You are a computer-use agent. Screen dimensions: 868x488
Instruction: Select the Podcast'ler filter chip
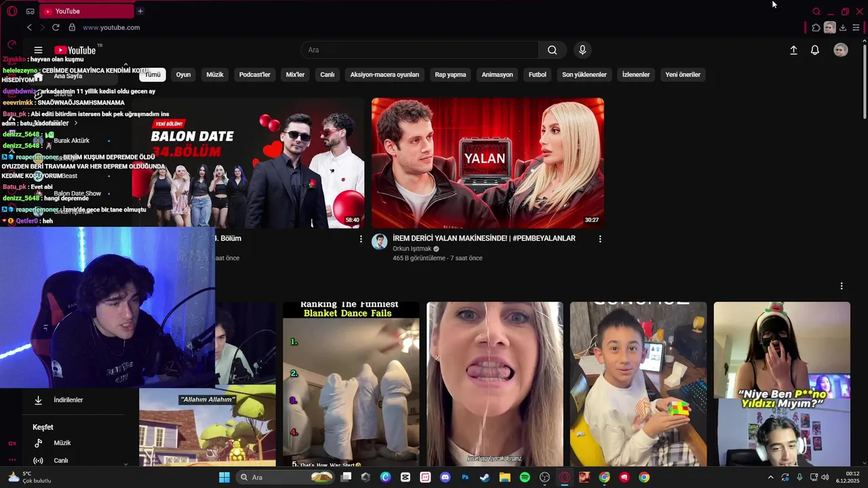coord(254,75)
